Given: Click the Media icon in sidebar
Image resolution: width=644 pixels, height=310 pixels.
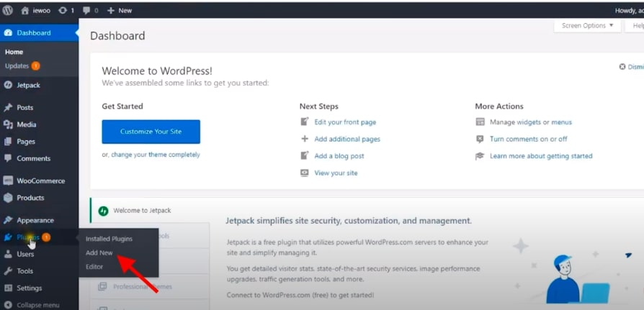Looking at the screenshot, I should pyautogui.click(x=8, y=124).
